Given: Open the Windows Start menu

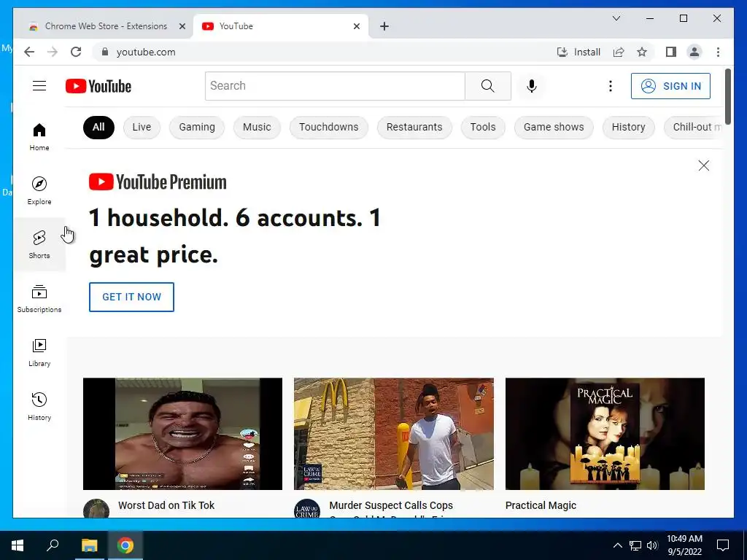Looking at the screenshot, I should pyautogui.click(x=18, y=545).
